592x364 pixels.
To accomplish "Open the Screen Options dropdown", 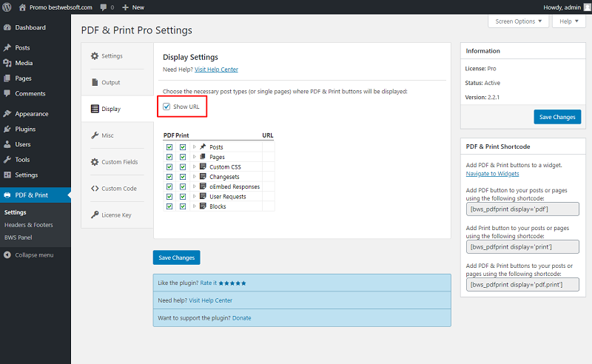I will 519,21.
